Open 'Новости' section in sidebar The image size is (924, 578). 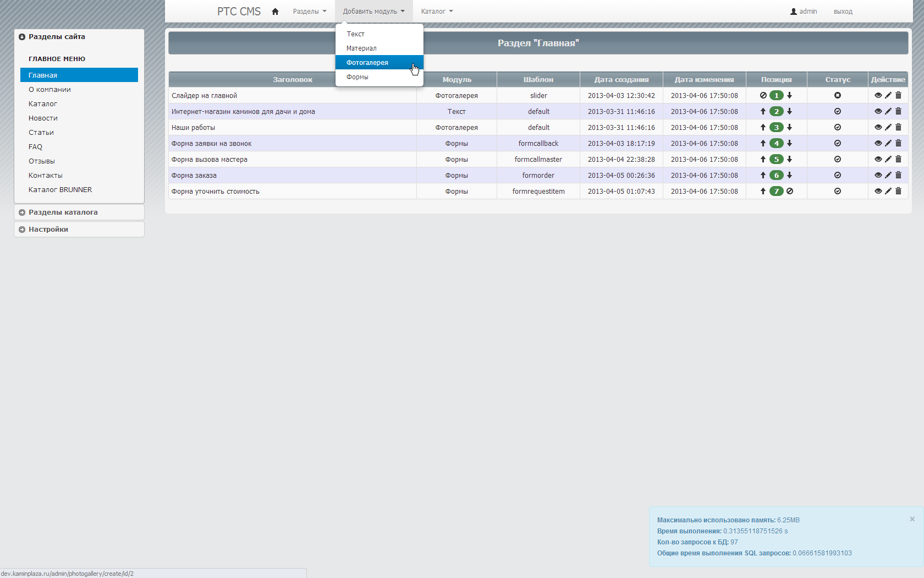79,118
